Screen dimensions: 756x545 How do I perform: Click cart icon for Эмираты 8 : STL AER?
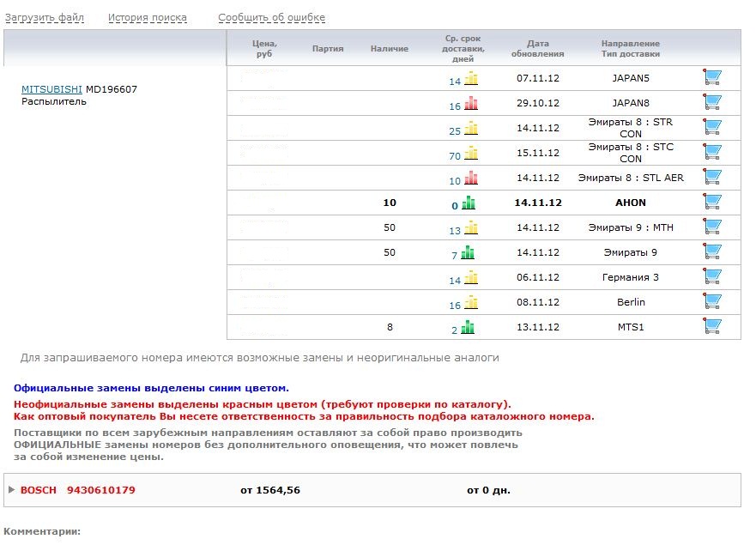[711, 178]
